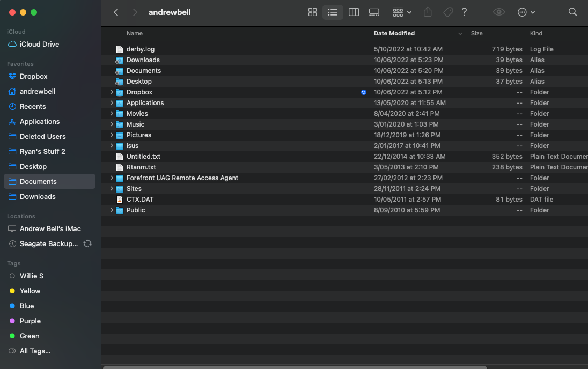Viewport: 588px width, 369px height.
Task: Open the Untitled.txt file
Action: [x=142, y=156]
